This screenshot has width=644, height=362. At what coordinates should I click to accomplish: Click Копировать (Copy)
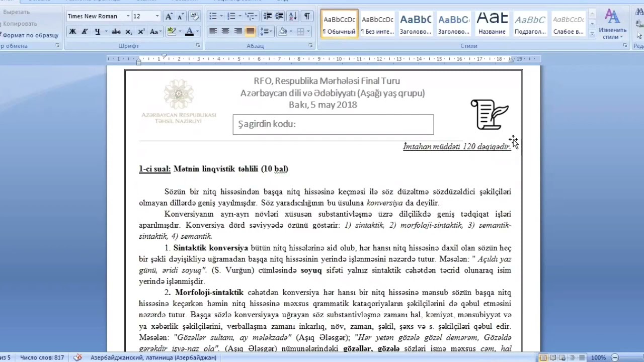(20, 24)
